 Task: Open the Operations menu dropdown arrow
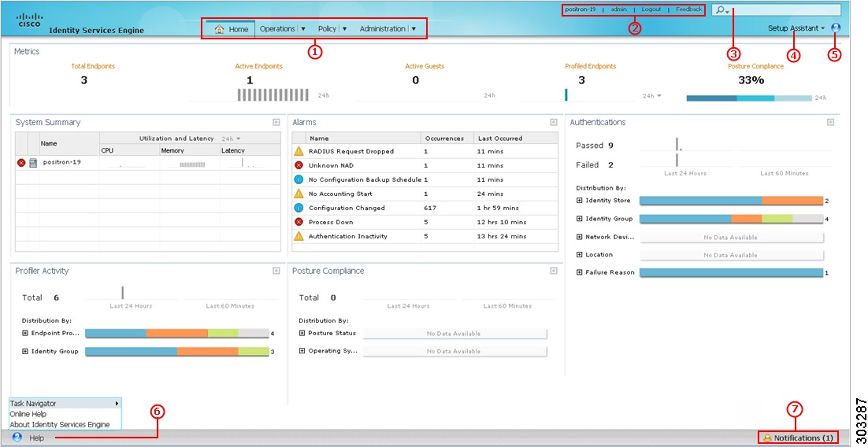pyautogui.click(x=302, y=29)
